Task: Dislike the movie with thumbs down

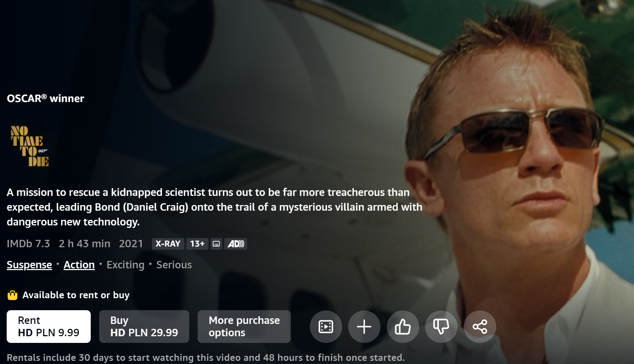Action: click(x=441, y=327)
